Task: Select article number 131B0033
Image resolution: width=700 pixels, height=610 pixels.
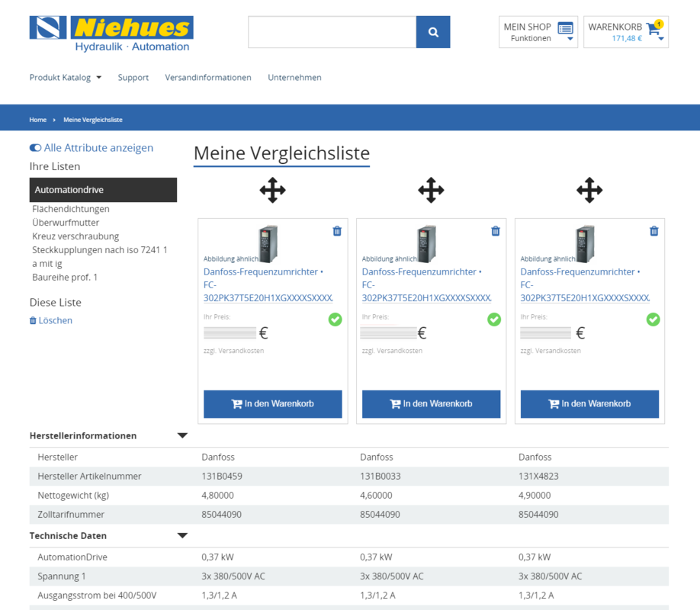Action: pyautogui.click(x=381, y=477)
